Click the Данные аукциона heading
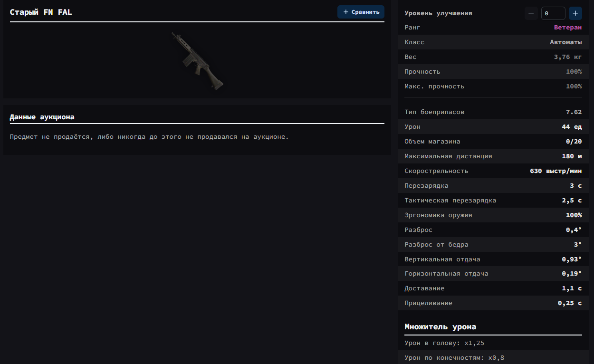The width and height of the screenshot is (594, 364). [42, 117]
